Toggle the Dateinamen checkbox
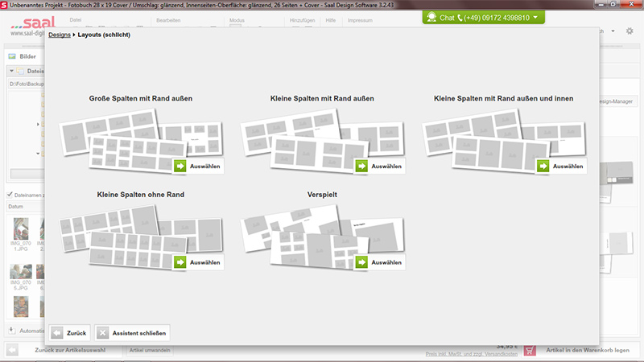This screenshot has height=362, width=644. [10, 194]
